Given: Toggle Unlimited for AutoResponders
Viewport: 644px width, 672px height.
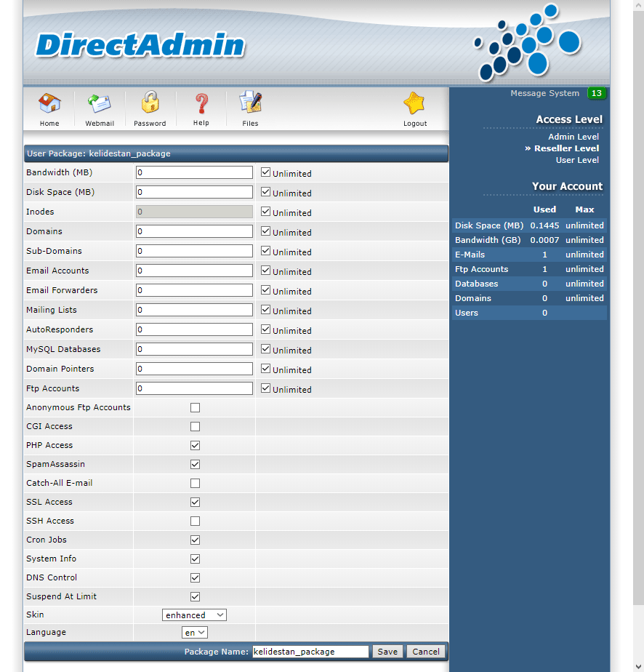Looking at the screenshot, I should point(265,329).
